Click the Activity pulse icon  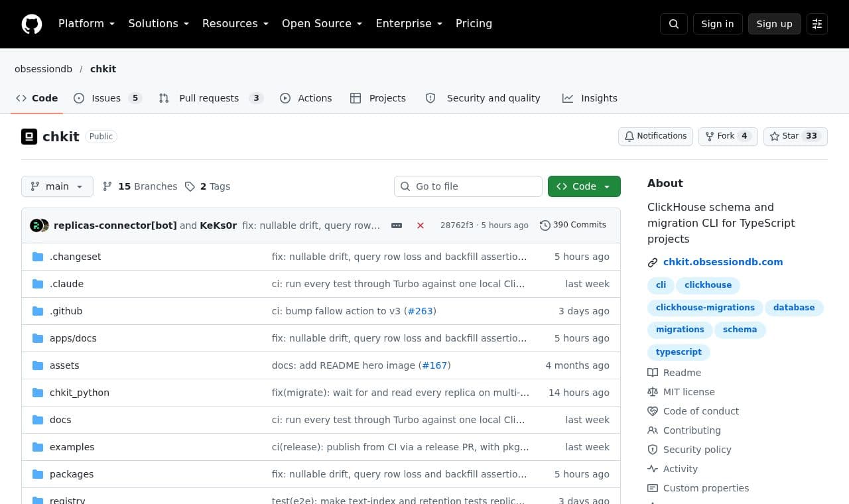[653, 469]
